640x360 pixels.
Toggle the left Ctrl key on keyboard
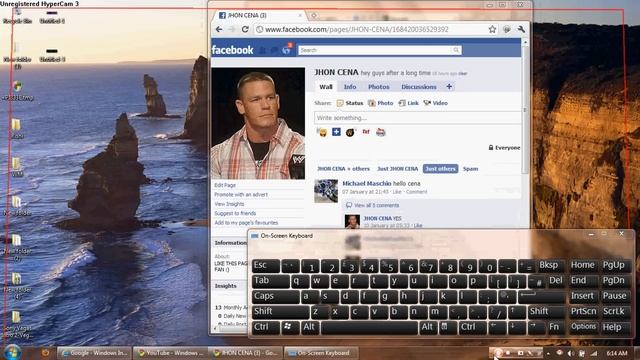point(266,328)
